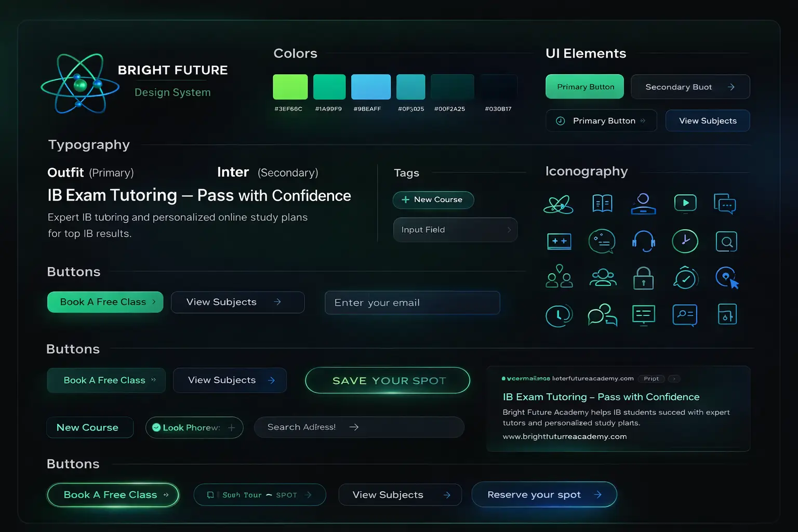Click the Pript tab in preview card
Viewport: 798px width, 532px height.
click(x=651, y=379)
